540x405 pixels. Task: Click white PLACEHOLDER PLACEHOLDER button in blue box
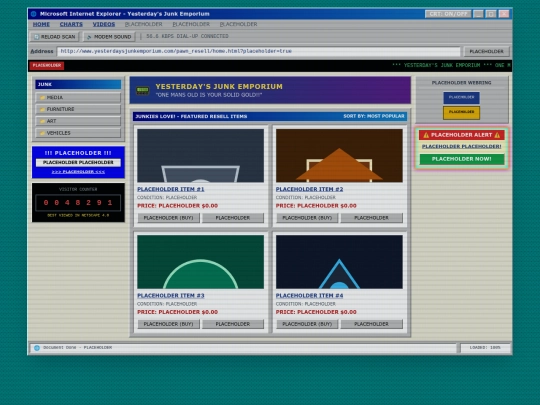click(x=78, y=163)
